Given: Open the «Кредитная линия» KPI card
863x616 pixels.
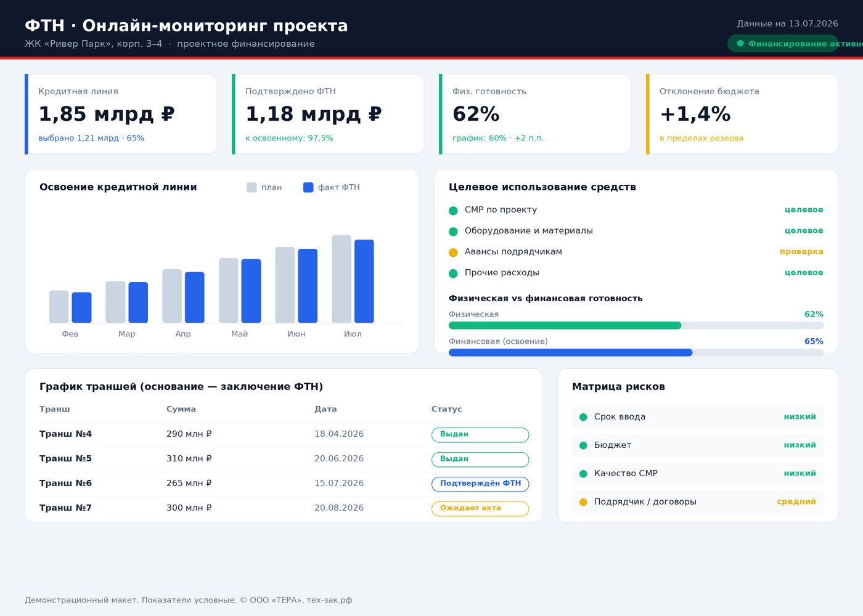Looking at the screenshot, I should coord(121,114).
